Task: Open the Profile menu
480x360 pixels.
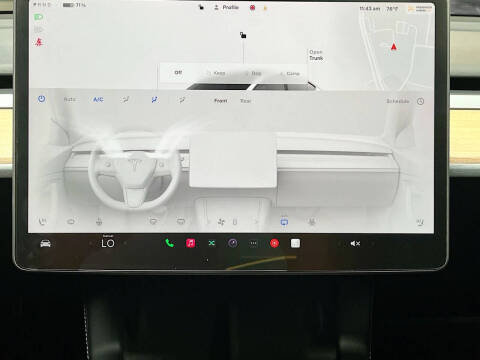Action: tap(227, 7)
